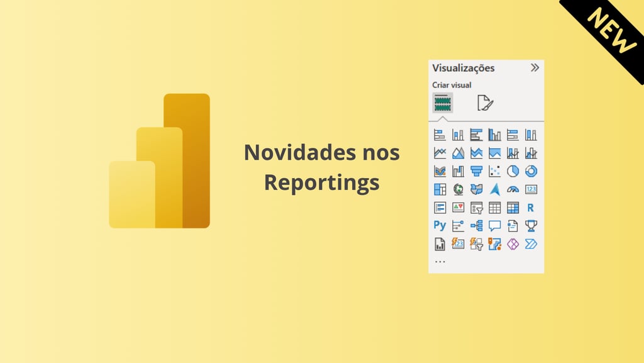Choose the Scatter chart visual
644x363 pixels.
point(494,171)
